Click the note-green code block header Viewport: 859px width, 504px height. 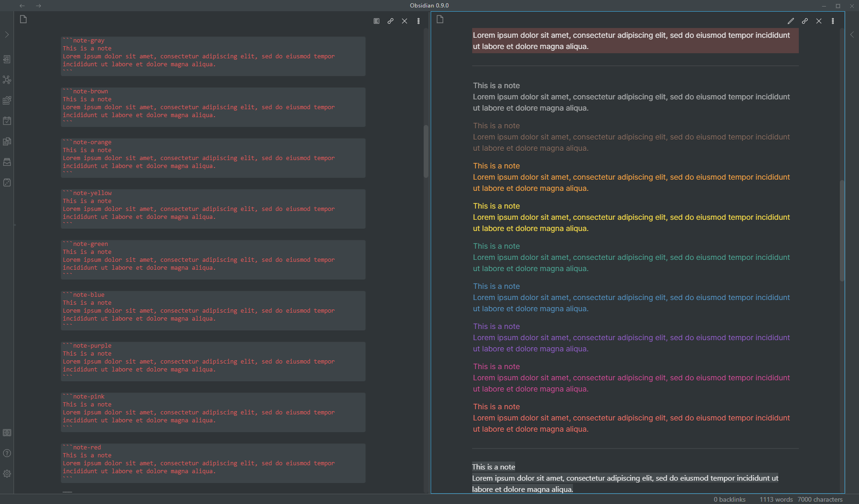click(85, 244)
